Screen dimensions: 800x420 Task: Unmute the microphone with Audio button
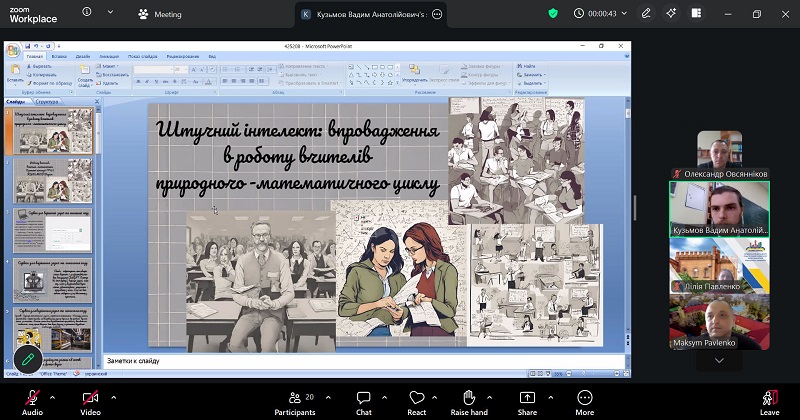tap(32, 403)
